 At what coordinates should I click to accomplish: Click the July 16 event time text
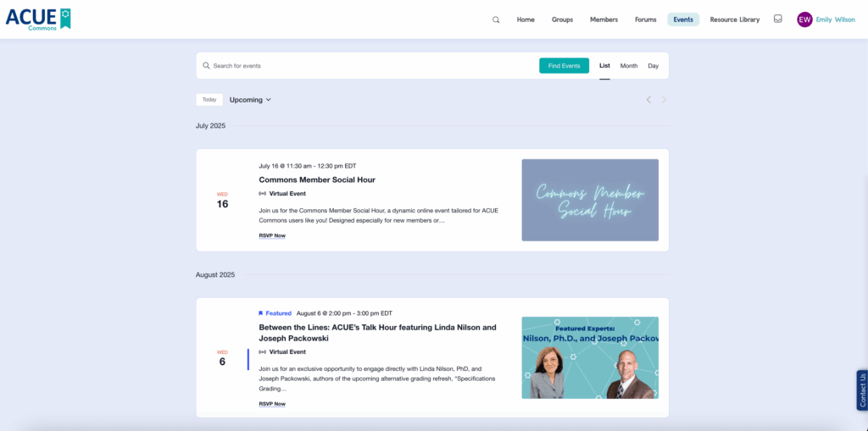point(307,166)
